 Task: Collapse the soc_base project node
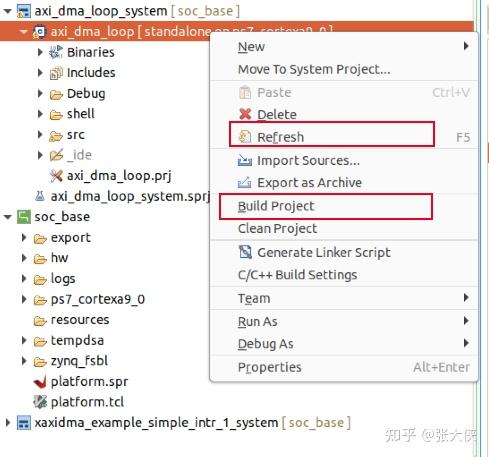(7, 217)
